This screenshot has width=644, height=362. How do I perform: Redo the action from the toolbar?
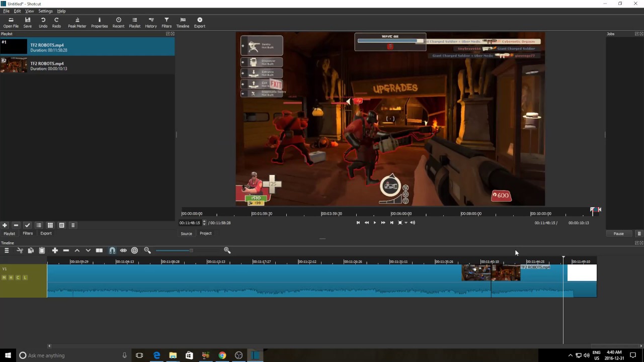56,23
